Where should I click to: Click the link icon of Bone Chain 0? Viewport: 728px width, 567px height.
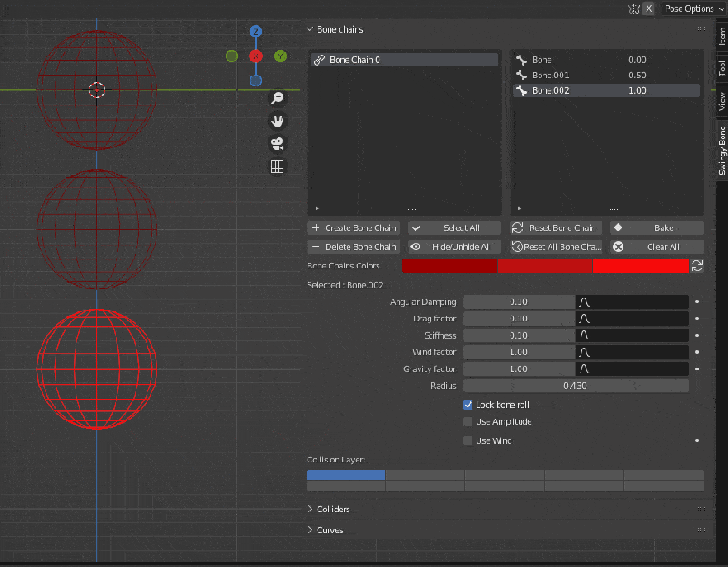coord(319,60)
